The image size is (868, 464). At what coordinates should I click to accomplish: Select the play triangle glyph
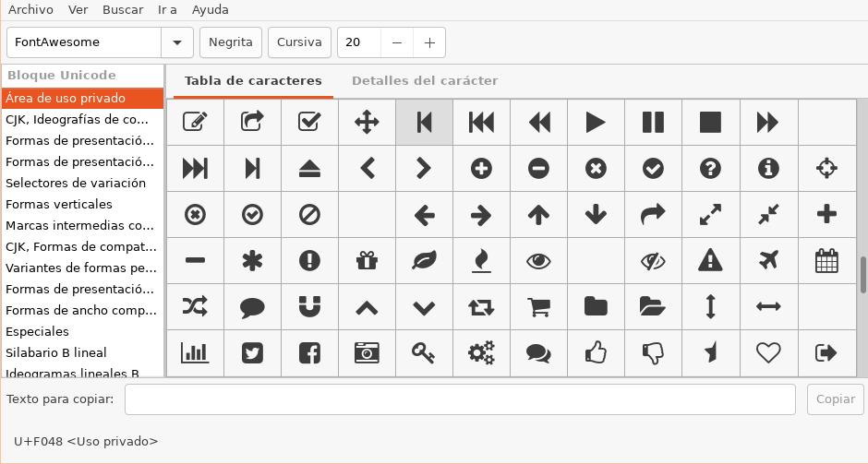596,122
